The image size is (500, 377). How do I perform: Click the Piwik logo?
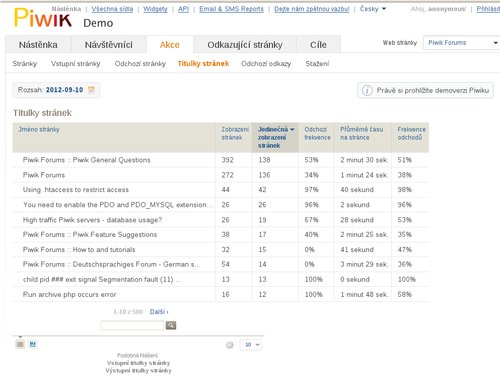point(43,17)
